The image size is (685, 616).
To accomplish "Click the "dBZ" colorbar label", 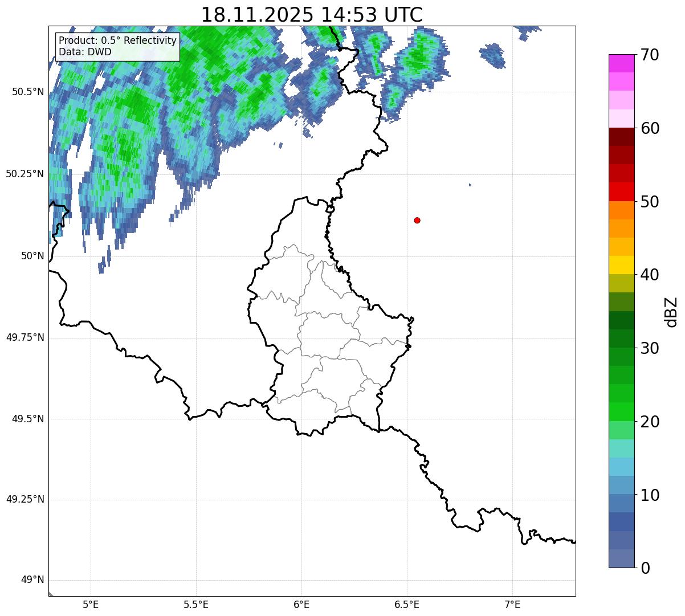I will (671, 311).
